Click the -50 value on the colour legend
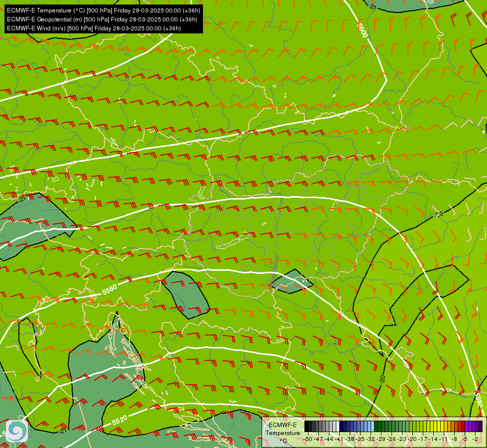 (308, 439)
